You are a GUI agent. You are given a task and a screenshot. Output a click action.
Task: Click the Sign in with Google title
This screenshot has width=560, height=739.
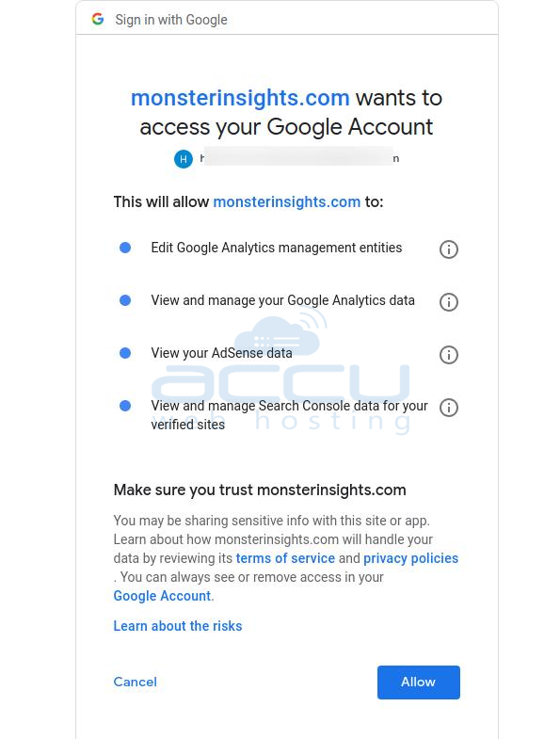171,20
